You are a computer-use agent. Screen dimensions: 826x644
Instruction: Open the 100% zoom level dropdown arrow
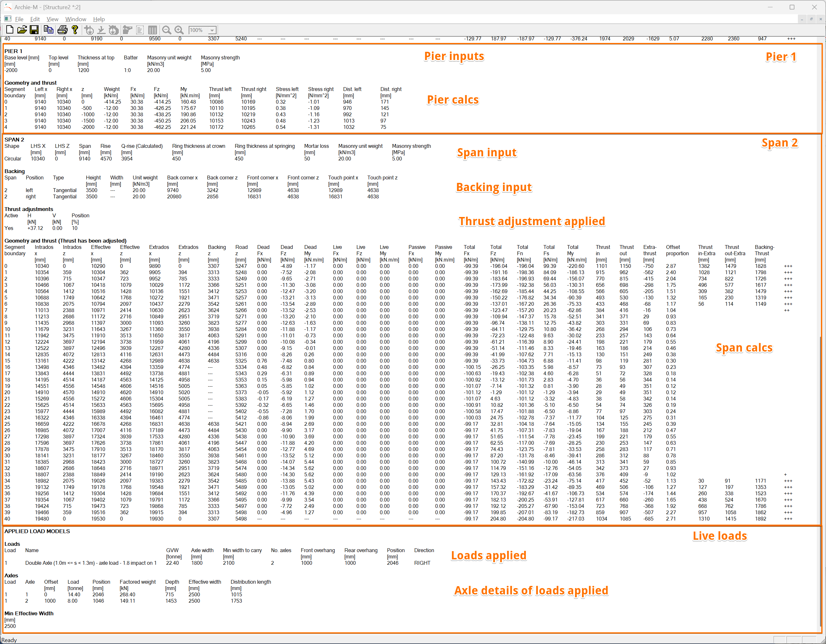[x=212, y=30]
